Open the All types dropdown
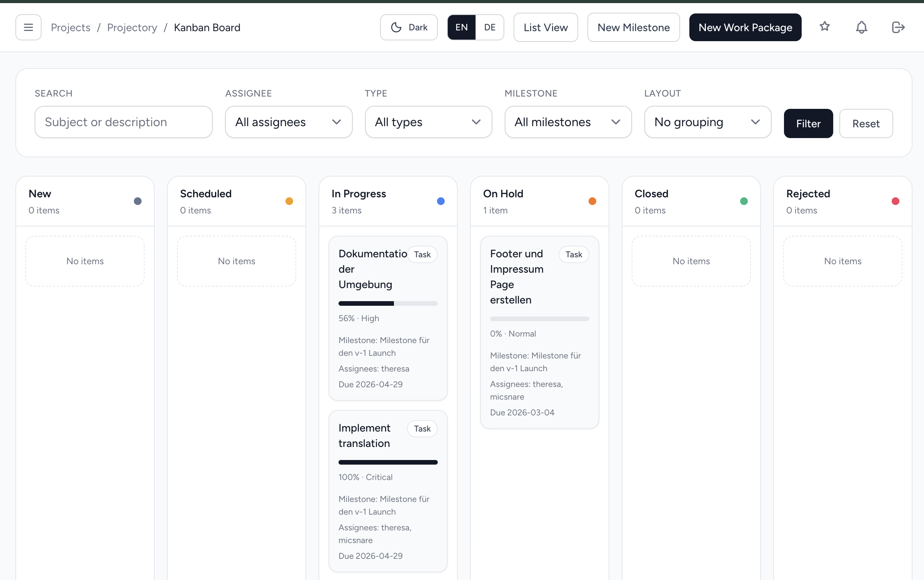924x580 pixels. [428, 122]
